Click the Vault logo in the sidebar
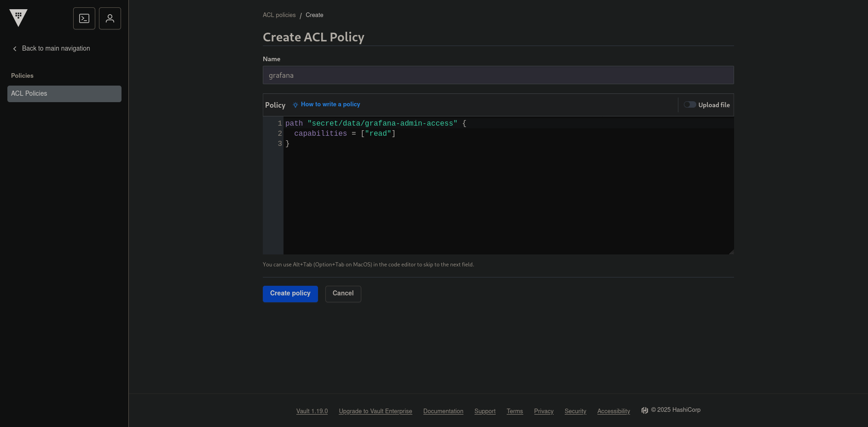 [x=18, y=17]
